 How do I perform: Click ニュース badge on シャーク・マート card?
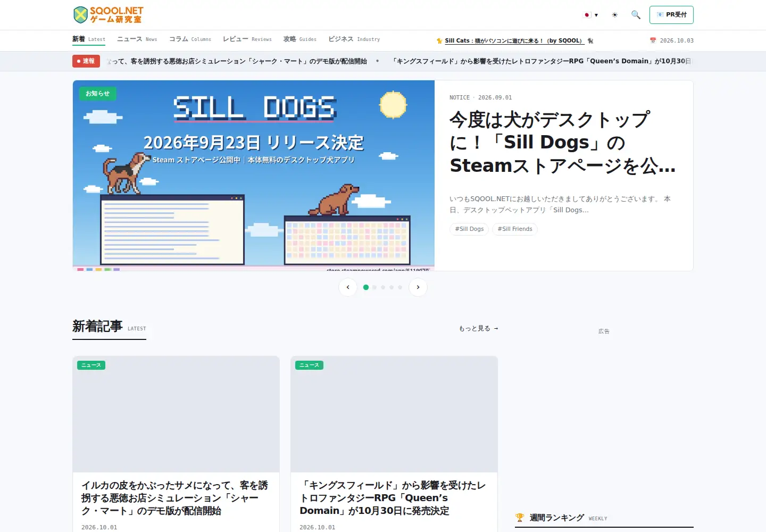91,365
